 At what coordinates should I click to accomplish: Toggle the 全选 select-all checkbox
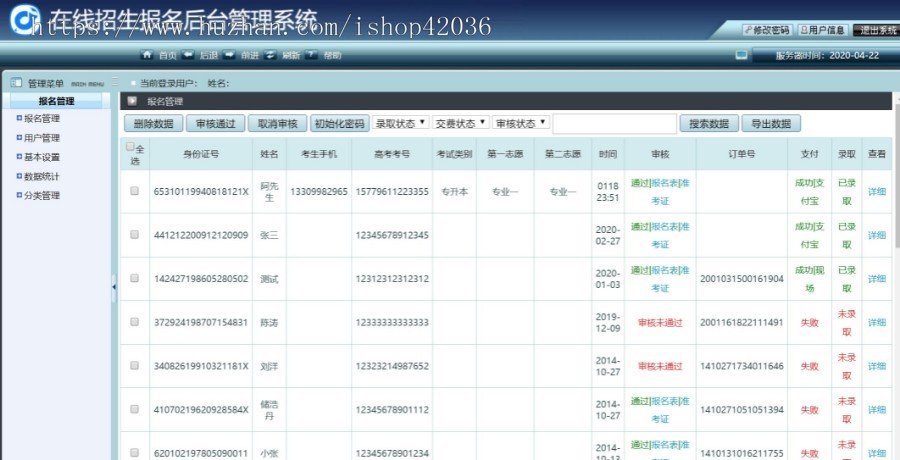pos(130,146)
